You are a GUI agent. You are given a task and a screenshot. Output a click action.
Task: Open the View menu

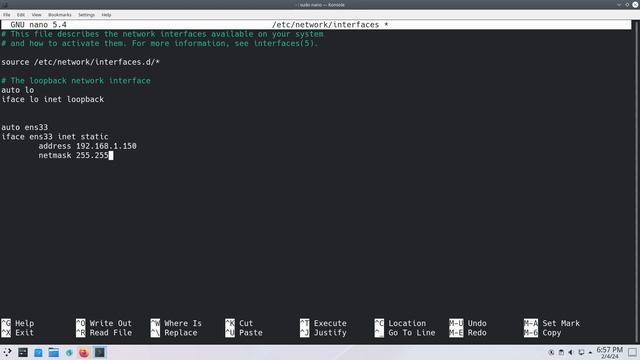[x=36, y=15]
